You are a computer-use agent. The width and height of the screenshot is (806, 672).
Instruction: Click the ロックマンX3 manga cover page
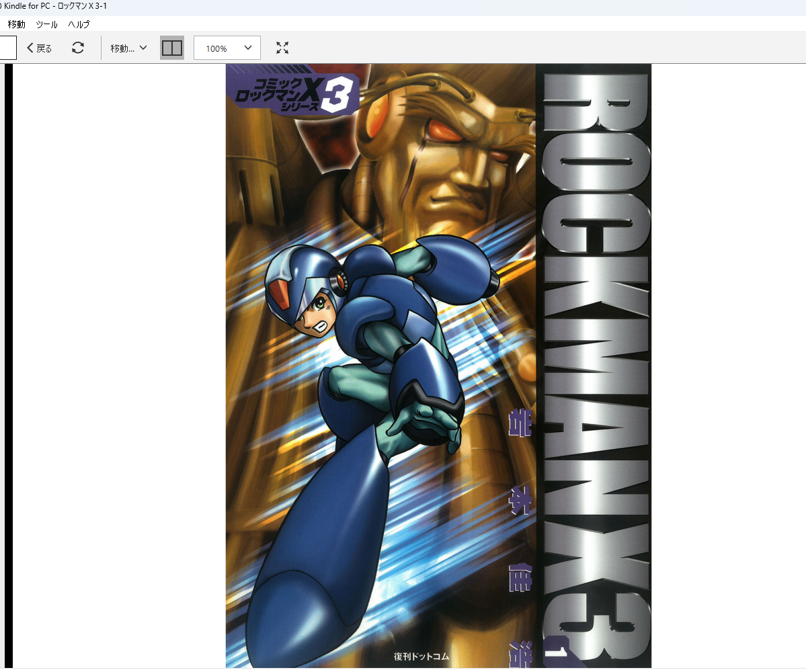438,366
